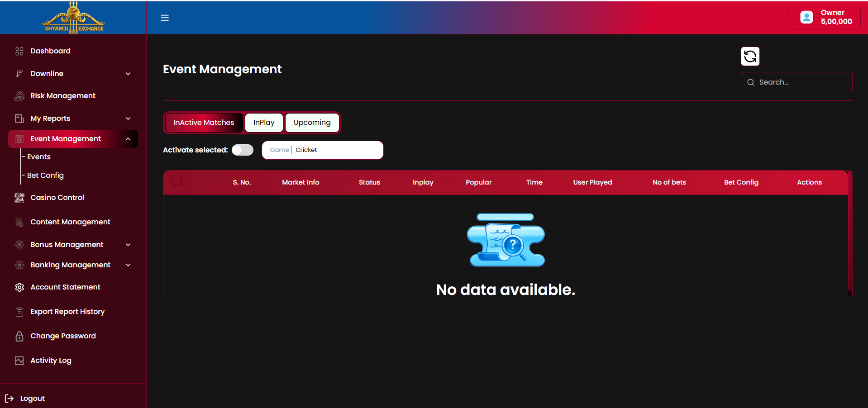
Task: Click the Bonus Management icon
Action: (19, 245)
